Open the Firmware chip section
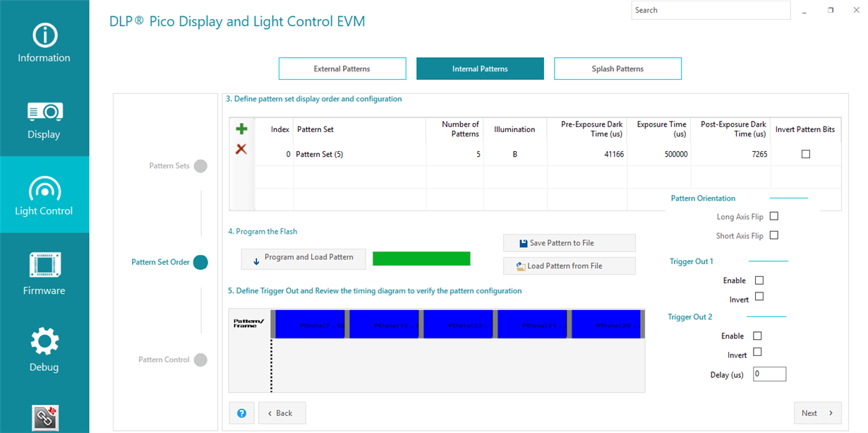Image resolution: width=868 pixels, height=433 pixels. pos(44,273)
